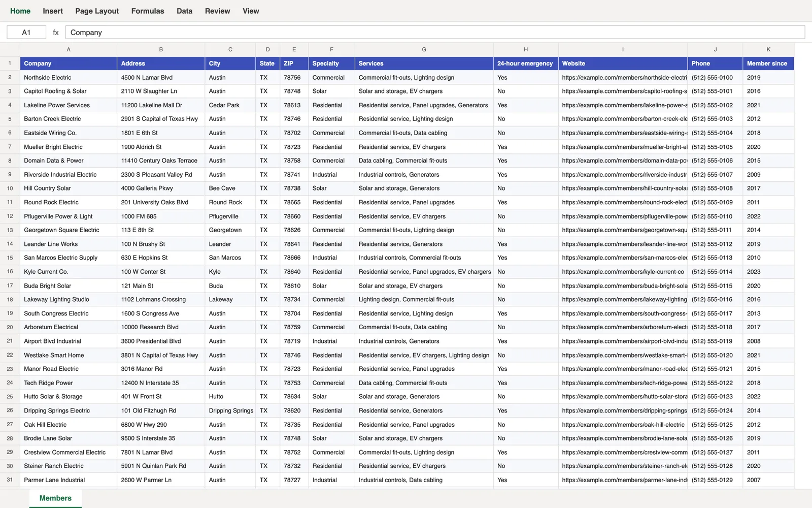Select the Members sheet tab
Screen dimensions: 812x508
point(55,498)
